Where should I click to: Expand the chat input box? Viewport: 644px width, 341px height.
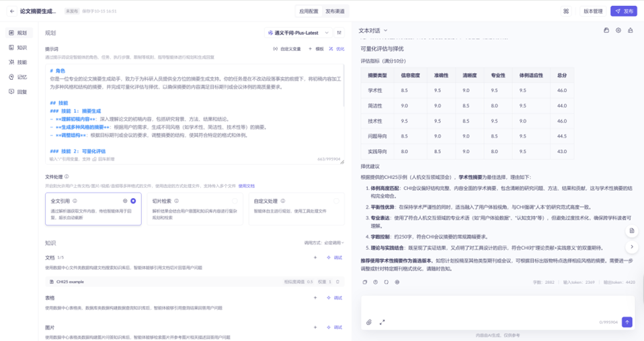383,322
